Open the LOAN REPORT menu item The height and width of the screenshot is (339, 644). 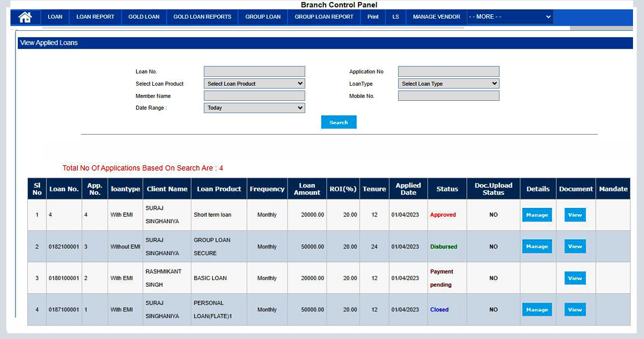(x=95, y=16)
